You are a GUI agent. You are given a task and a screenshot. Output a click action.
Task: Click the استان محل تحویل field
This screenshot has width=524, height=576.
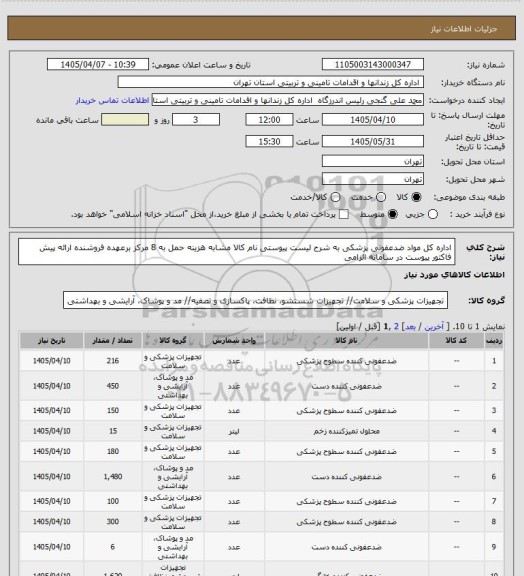[x=373, y=161]
